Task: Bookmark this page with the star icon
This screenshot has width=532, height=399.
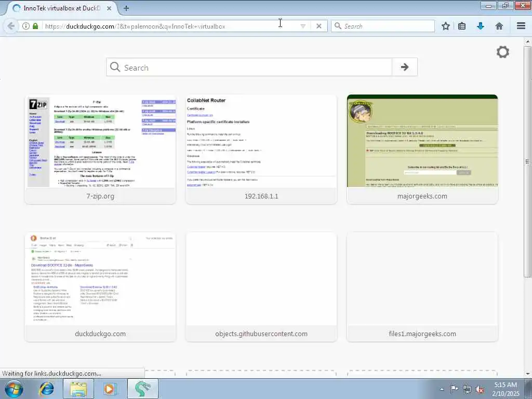Action: click(445, 26)
